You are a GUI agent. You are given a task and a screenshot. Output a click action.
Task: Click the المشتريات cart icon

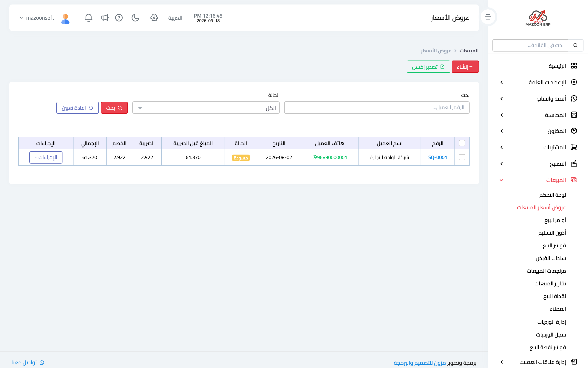pos(574,147)
